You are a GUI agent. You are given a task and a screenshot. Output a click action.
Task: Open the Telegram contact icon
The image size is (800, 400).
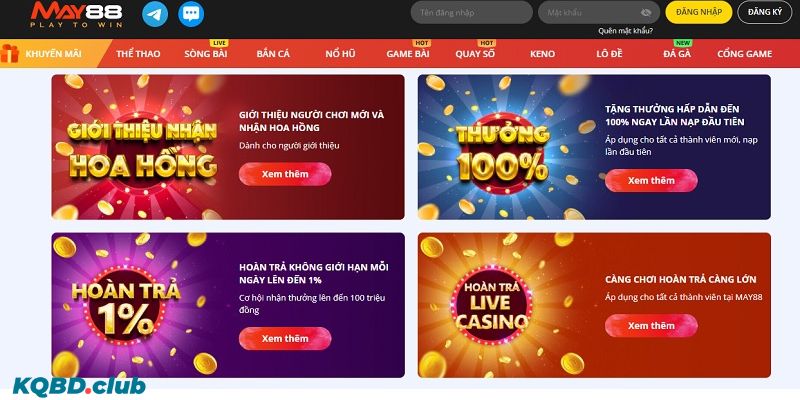pyautogui.click(x=155, y=14)
